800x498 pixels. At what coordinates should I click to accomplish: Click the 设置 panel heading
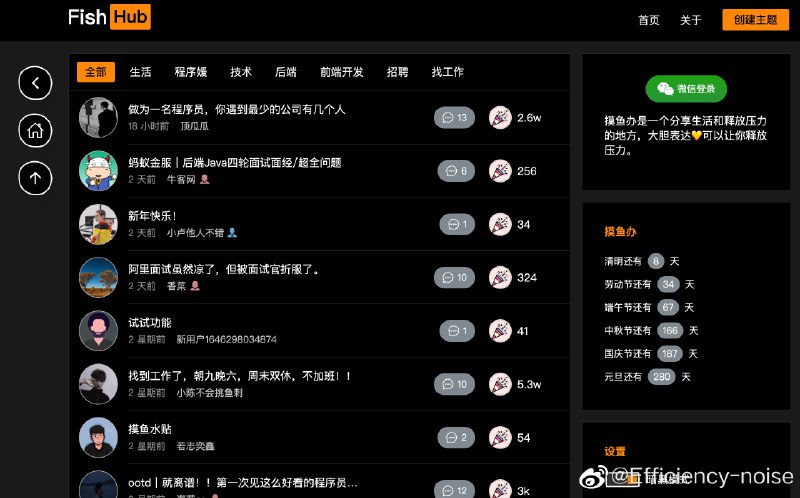click(615, 452)
